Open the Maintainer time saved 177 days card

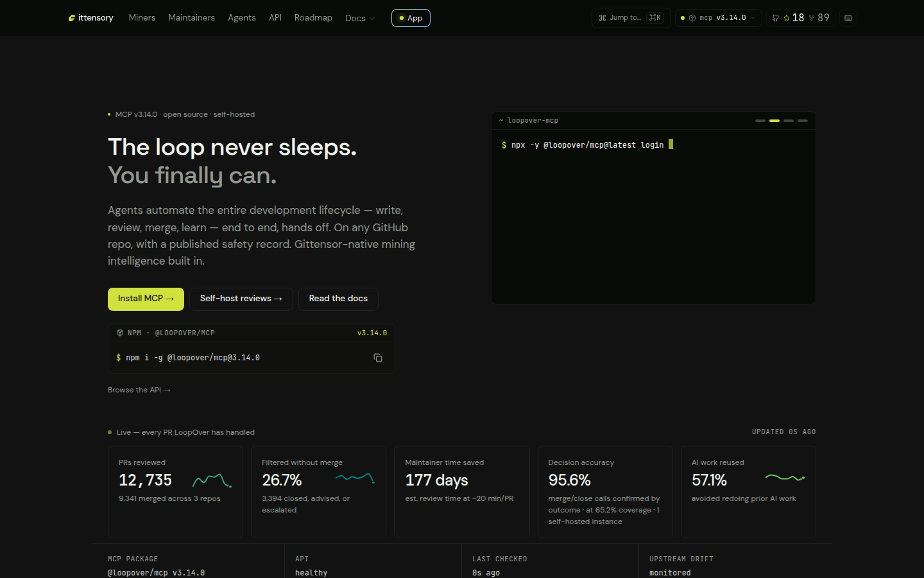[x=462, y=492]
